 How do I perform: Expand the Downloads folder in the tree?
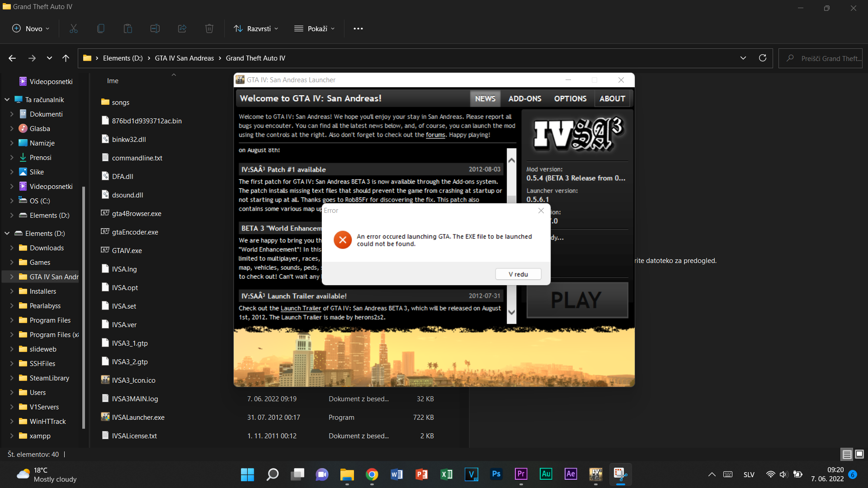12,248
